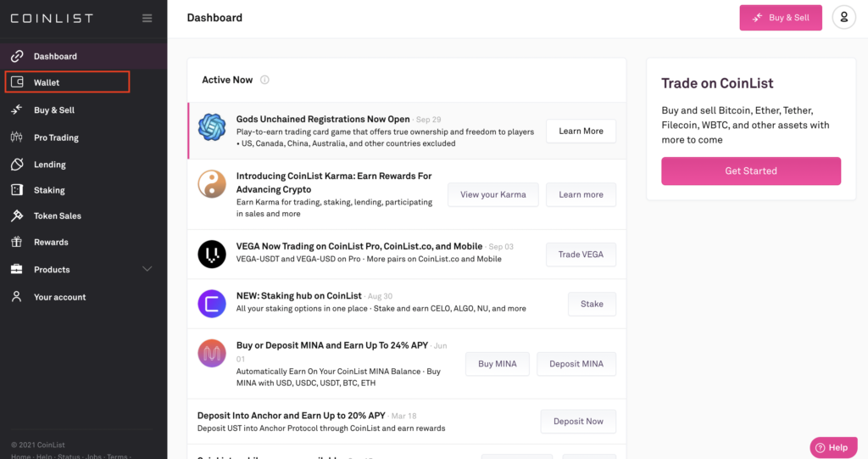Expand the Products chevron in sidebar
Image resolution: width=868 pixels, height=459 pixels.
pyautogui.click(x=147, y=269)
